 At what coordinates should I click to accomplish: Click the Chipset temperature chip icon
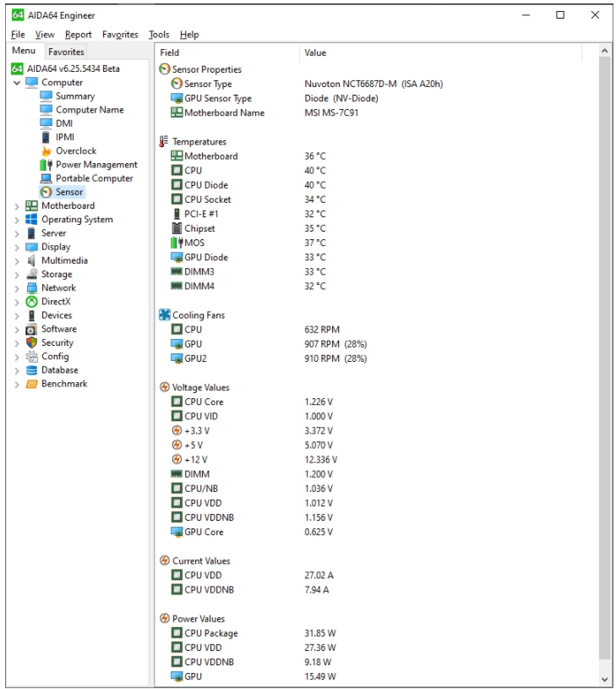pyautogui.click(x=177, y=228)
